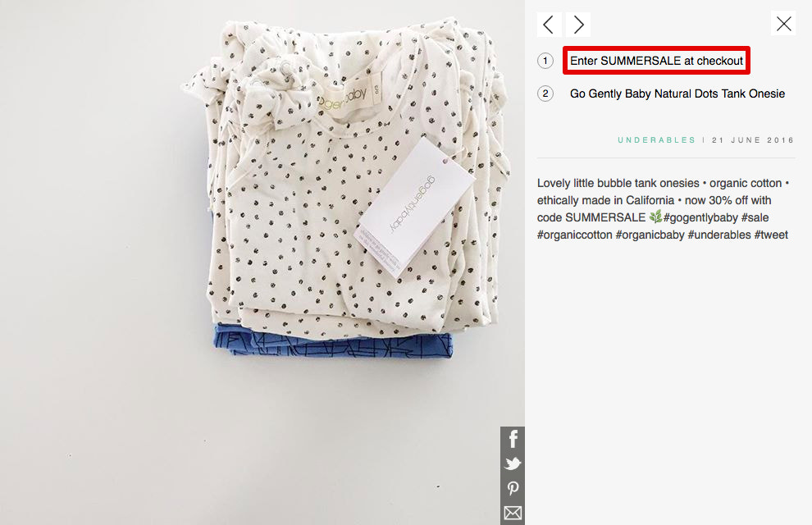Share this post on Twitter
The height and width of the screenshot is (525, 812).
(x=513, y=463)
